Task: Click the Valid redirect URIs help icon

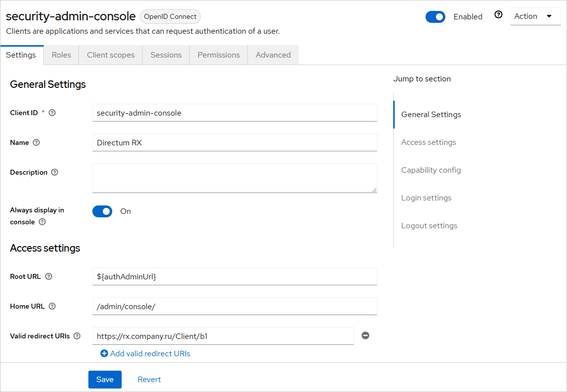Action: 77,336
